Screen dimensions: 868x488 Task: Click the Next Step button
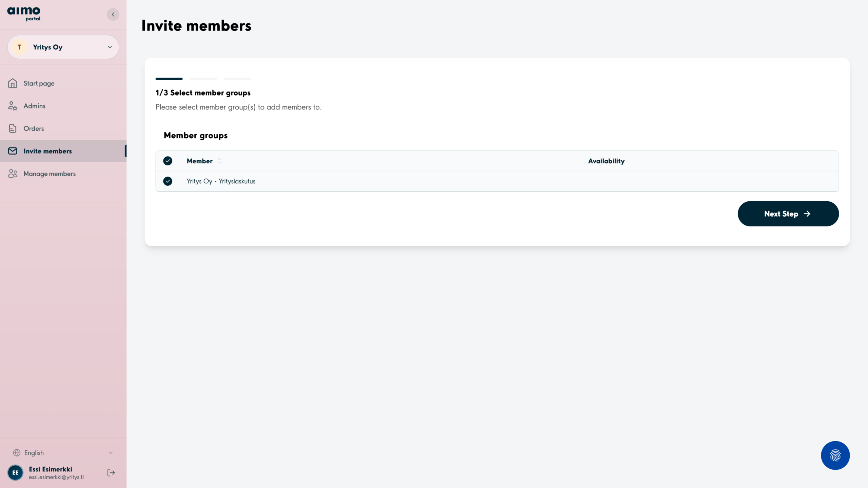[788, 214]
